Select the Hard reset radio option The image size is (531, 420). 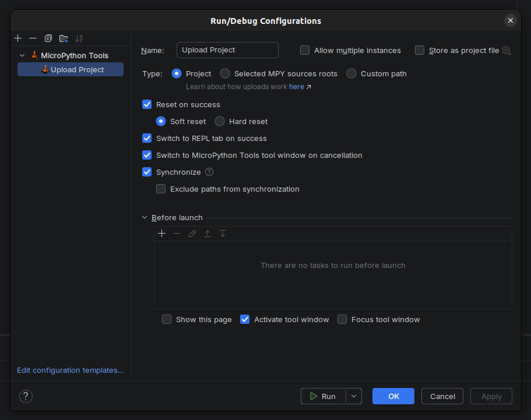220,122
